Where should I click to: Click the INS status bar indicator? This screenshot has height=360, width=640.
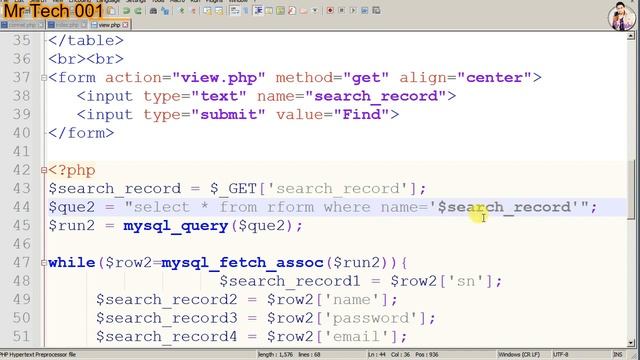(618, 355)
